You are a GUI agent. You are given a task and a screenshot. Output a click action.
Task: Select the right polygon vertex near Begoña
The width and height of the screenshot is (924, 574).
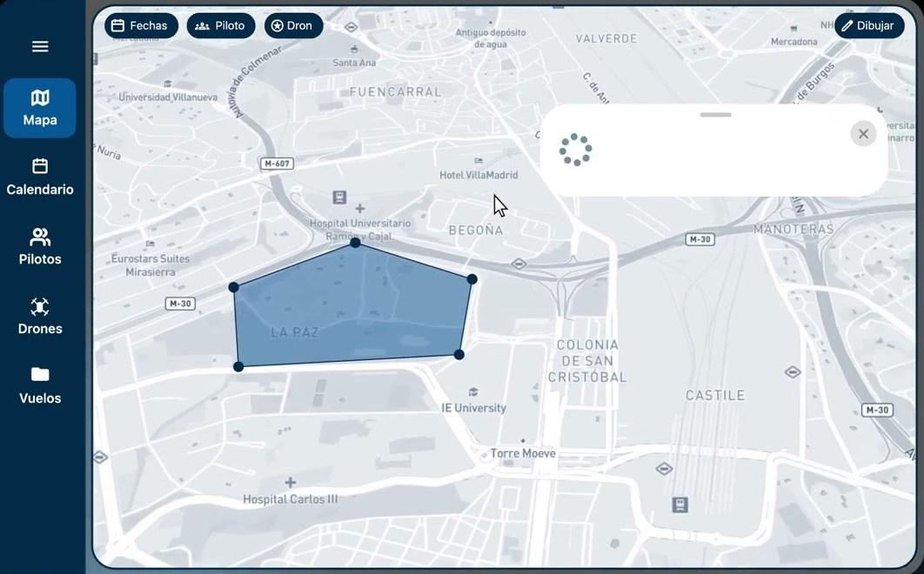[472, 279]
